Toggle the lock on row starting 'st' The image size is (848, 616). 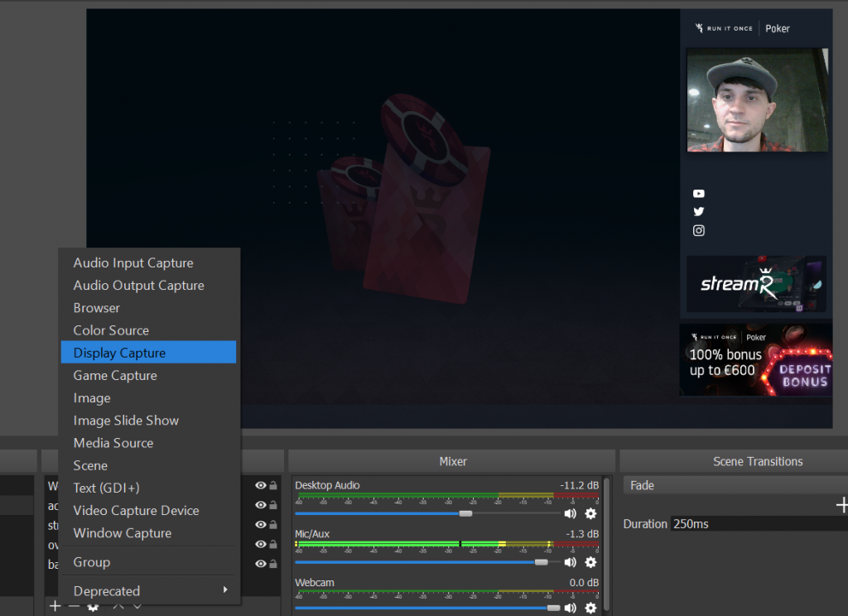[273, 524]
